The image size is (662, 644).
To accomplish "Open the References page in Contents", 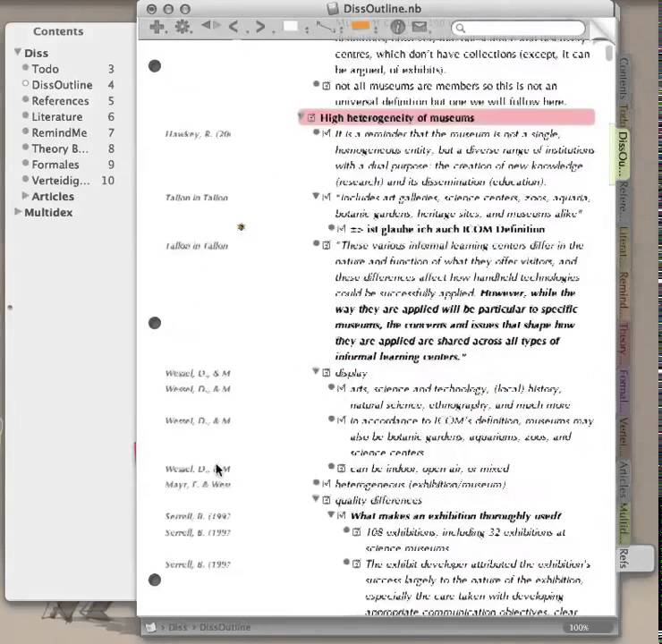I will tap(60, 101).
